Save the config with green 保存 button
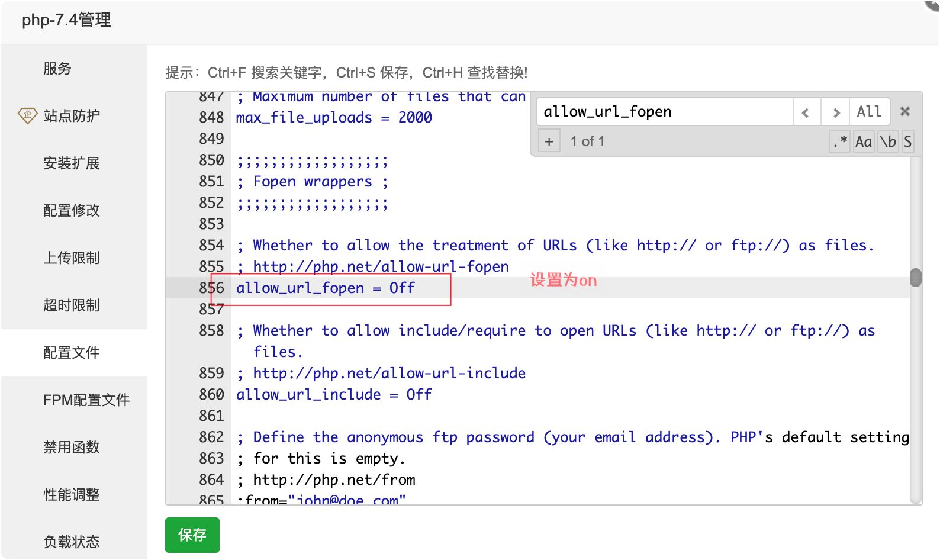 click(x=192, y=535)
